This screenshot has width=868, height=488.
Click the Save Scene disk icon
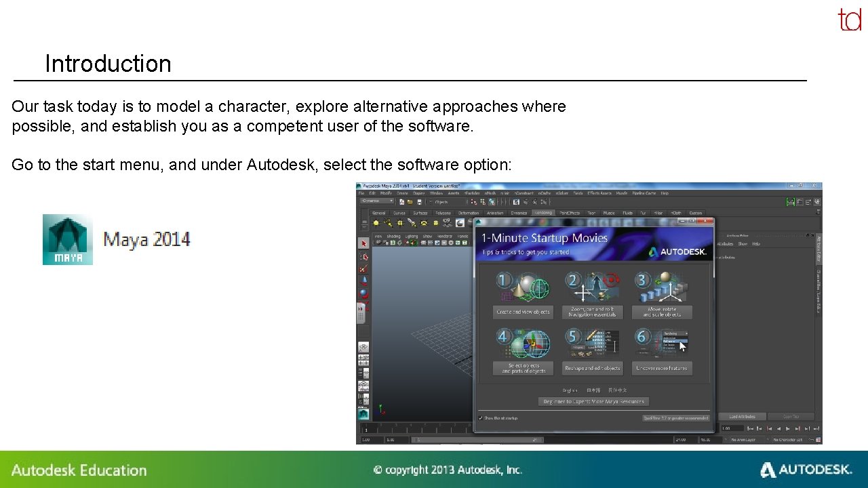(x=420, y=201)
